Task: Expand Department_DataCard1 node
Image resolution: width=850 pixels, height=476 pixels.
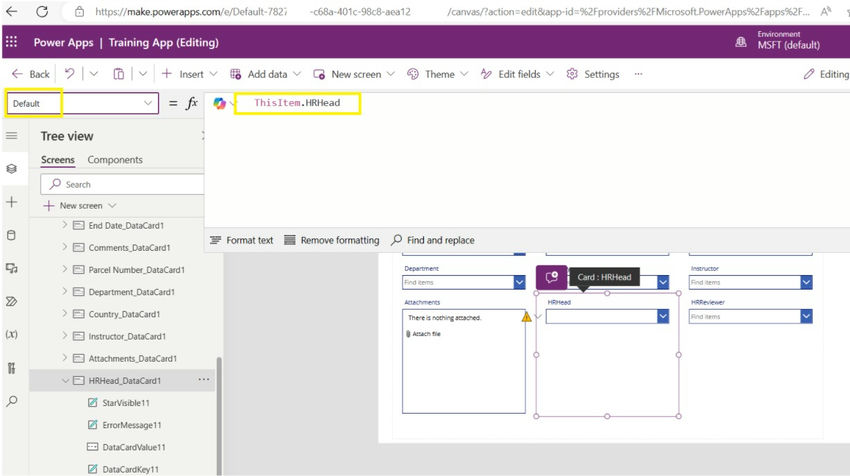Action: point(65,291)
